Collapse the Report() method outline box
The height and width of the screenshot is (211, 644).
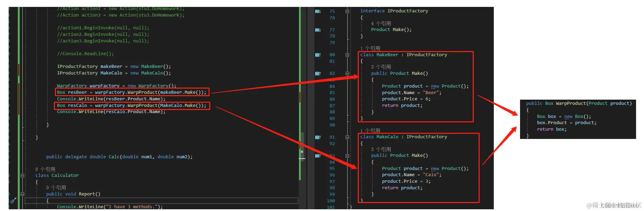coord(22,194)
